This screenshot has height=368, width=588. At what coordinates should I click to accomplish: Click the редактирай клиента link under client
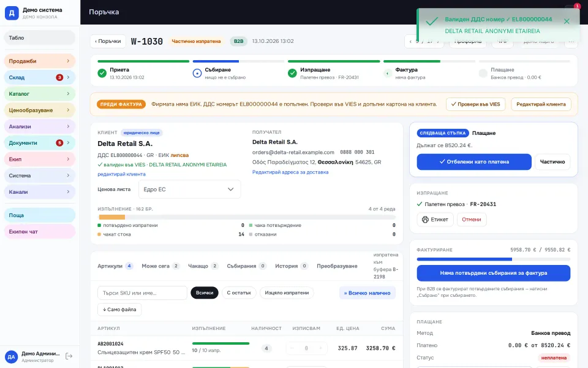pyautogui.click(x=121, y=174)
